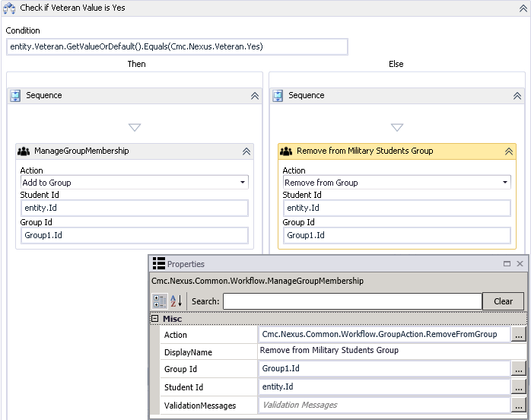531x420 pixels.
Task: Click the Remove from Military Students Group icon
Action: coord(286,151)
